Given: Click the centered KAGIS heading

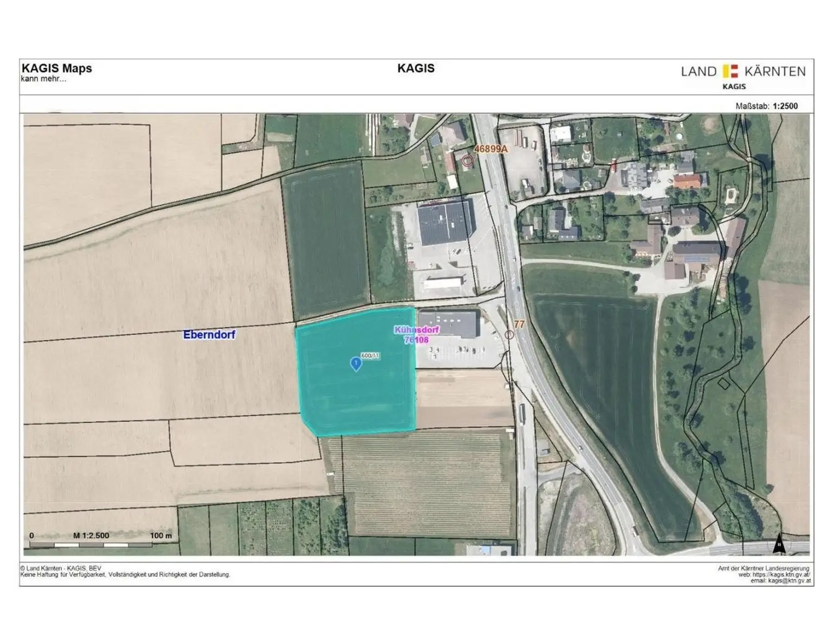Looking at the screenshot, I should [x=416, y=68].
